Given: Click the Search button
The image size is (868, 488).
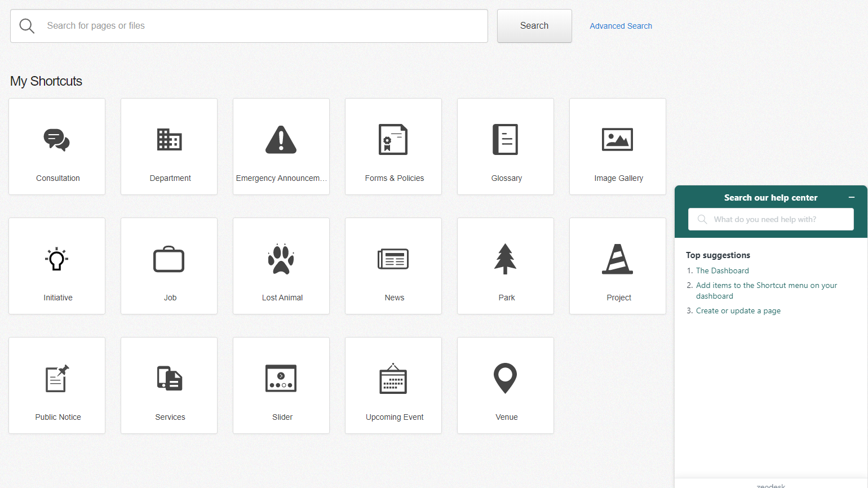Looking at the screenshot, I should (534, 25).
